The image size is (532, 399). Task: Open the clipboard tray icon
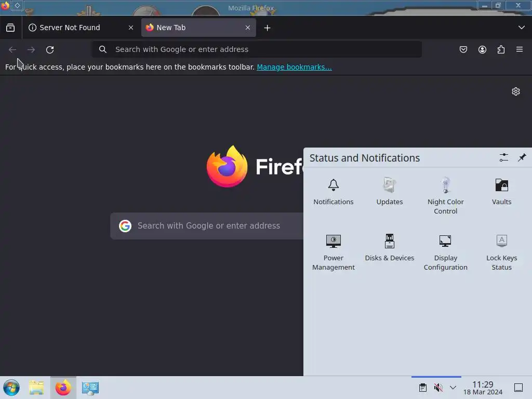(x=423, y=388)
